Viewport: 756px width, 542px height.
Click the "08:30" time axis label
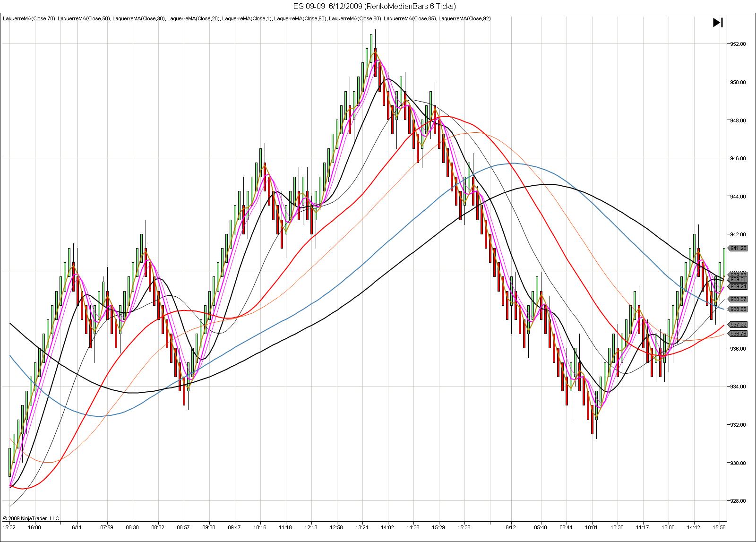click(x=132, y=527)
